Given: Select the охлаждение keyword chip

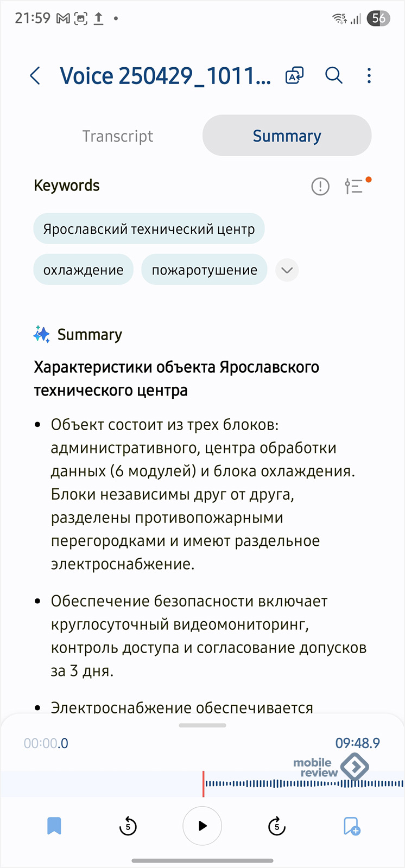Looking at the screenshot, I should [84, 270].
